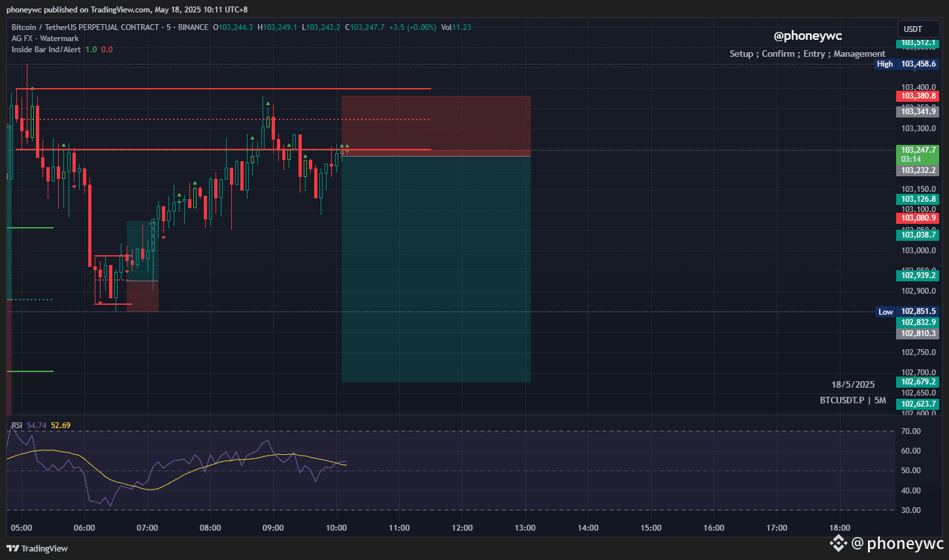This screenshot has height=560, width=949.
Task: Click the TradingView logo
Action: coord(37,548)
